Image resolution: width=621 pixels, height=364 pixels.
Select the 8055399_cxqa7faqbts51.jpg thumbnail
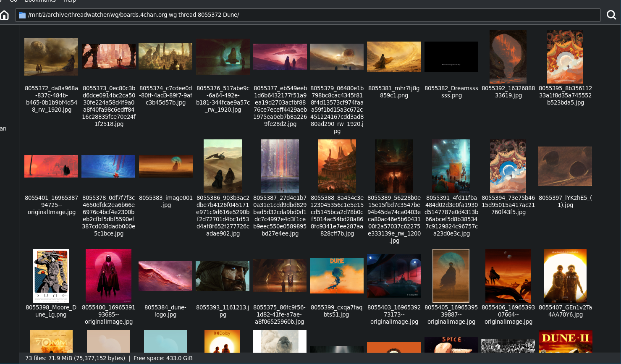click(x=337, y=275)
